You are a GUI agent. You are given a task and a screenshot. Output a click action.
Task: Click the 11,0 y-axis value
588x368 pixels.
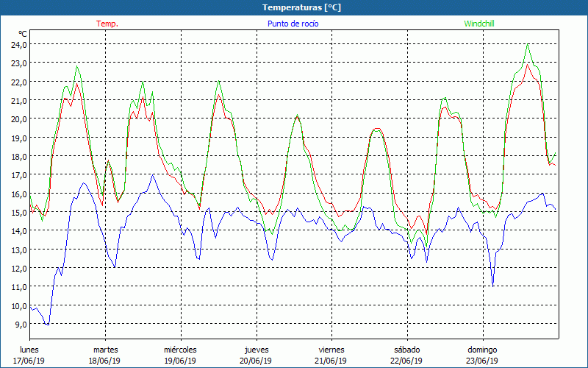click(19, 287)
